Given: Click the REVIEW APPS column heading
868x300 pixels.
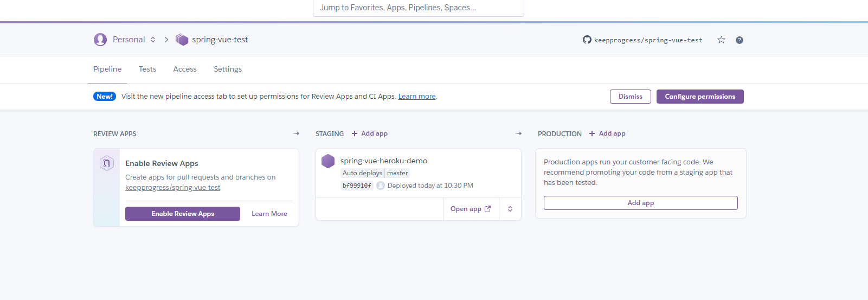Looking at the screenshot, I should [x=115, y=134].
